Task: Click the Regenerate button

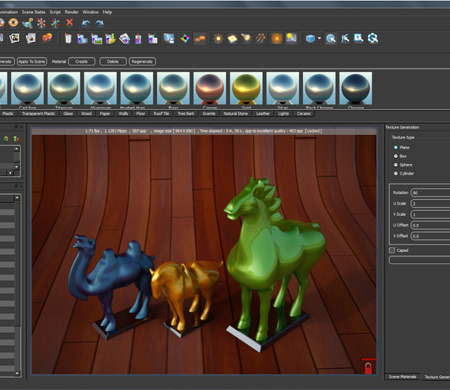Action: pyautogui.click(x=142, y=62)
